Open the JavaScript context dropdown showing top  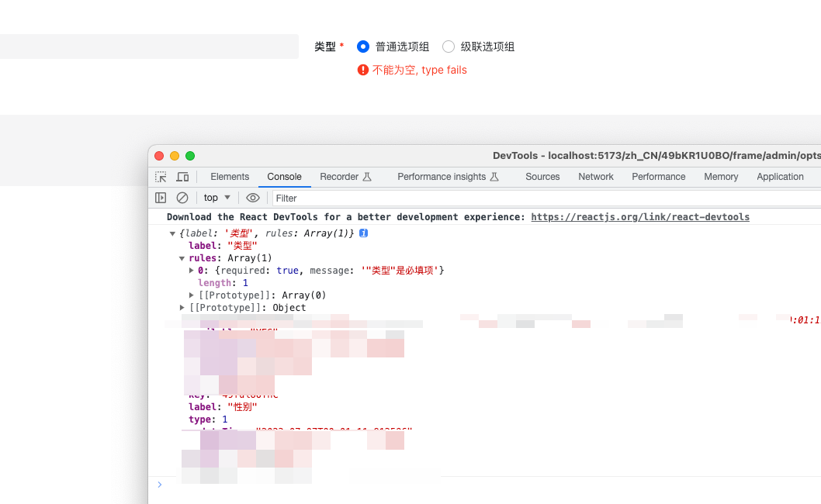coord(213,198)
